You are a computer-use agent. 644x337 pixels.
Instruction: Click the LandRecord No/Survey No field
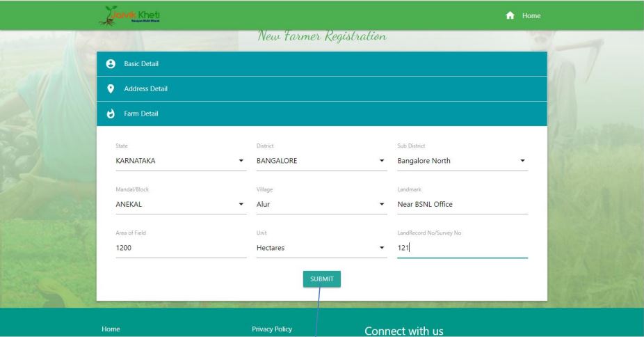462,247
